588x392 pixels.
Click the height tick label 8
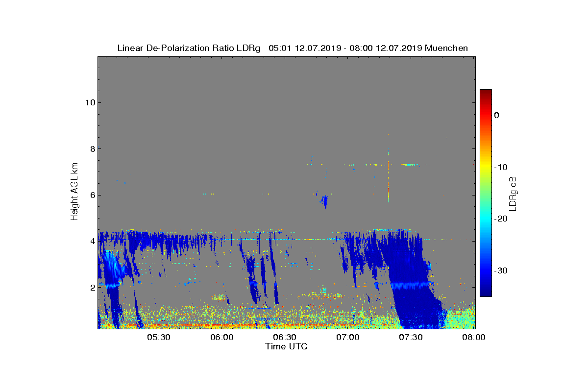[92, 148]
